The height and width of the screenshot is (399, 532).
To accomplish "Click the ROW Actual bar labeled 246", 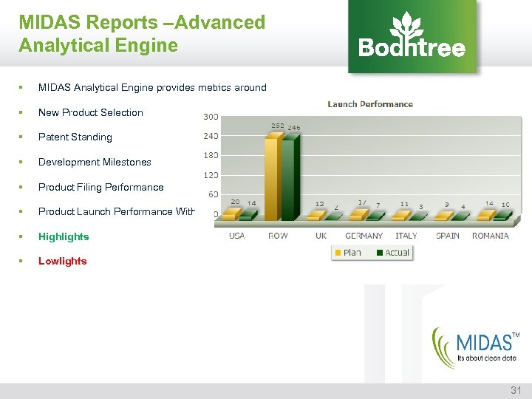I will click(x=290, y=177).
